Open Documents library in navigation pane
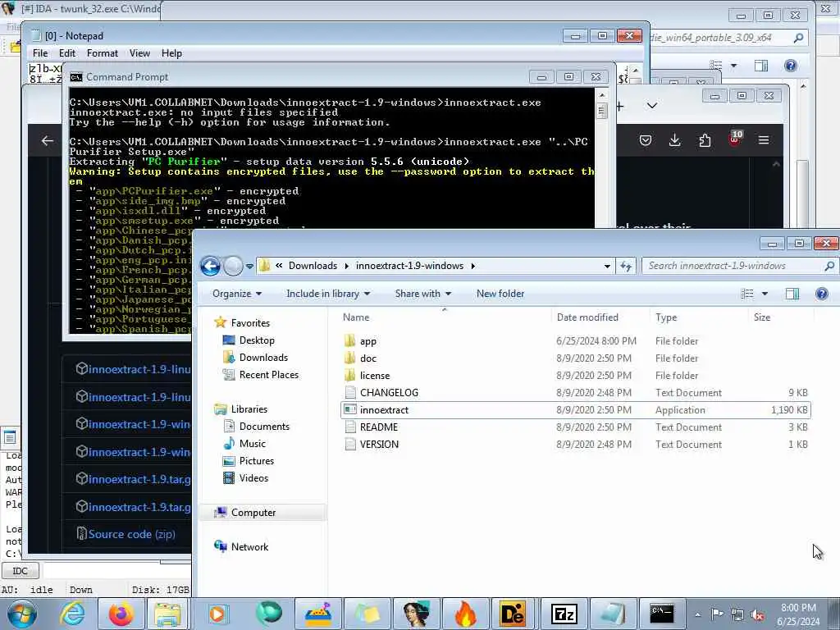The width and height of the screenshot is (840, 630). (x=264, y=427)
